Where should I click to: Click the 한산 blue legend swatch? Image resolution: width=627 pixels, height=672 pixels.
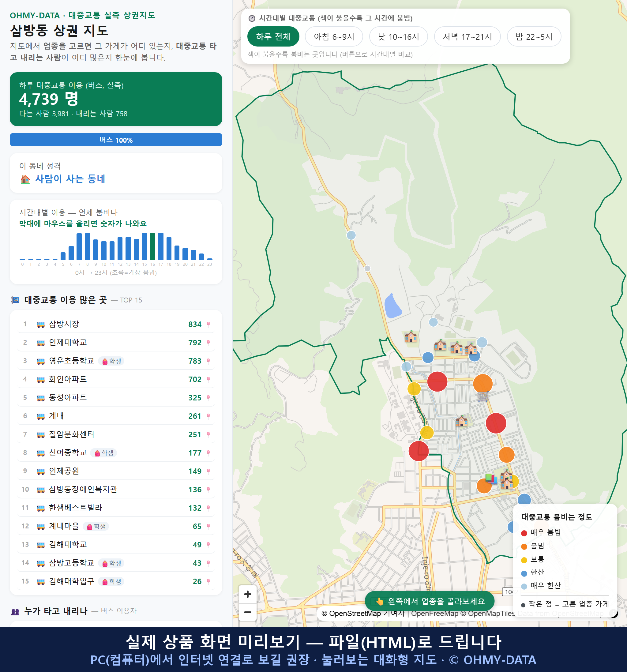[524, 573]
